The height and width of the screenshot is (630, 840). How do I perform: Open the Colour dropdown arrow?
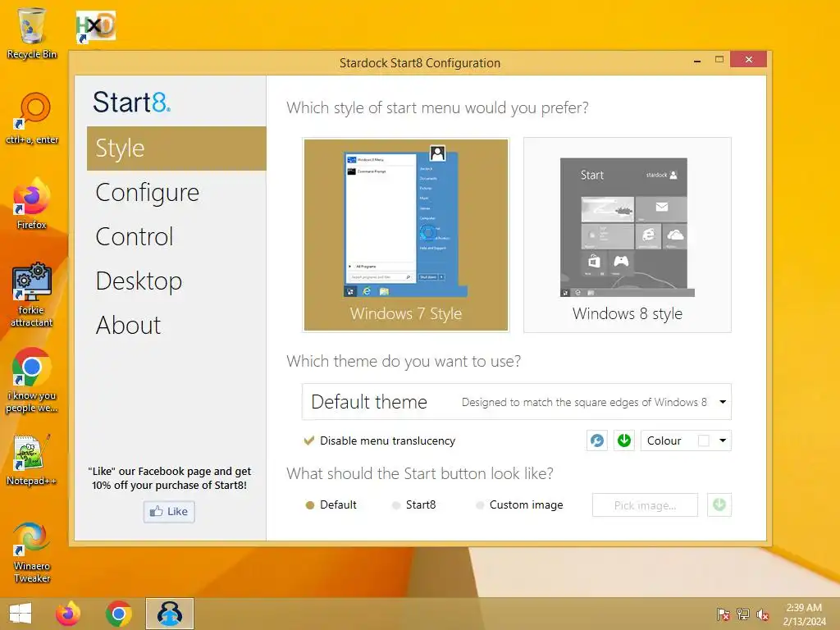[723, 441]
